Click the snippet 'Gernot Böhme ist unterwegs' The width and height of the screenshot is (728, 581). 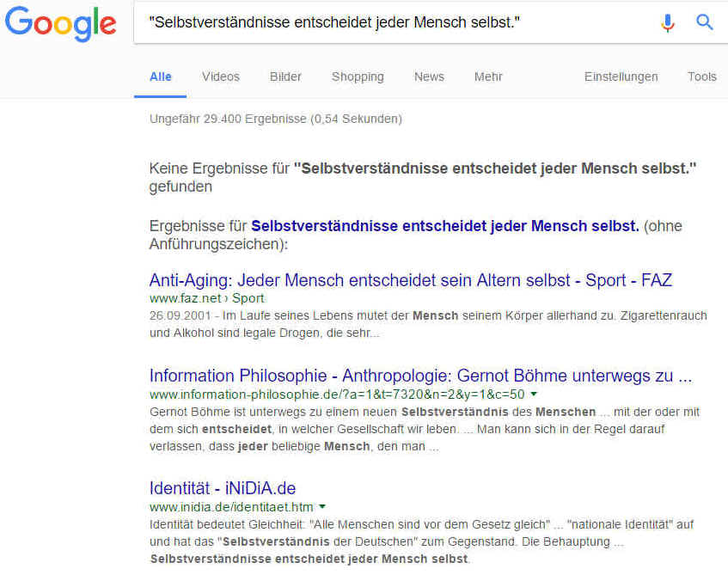425,429
